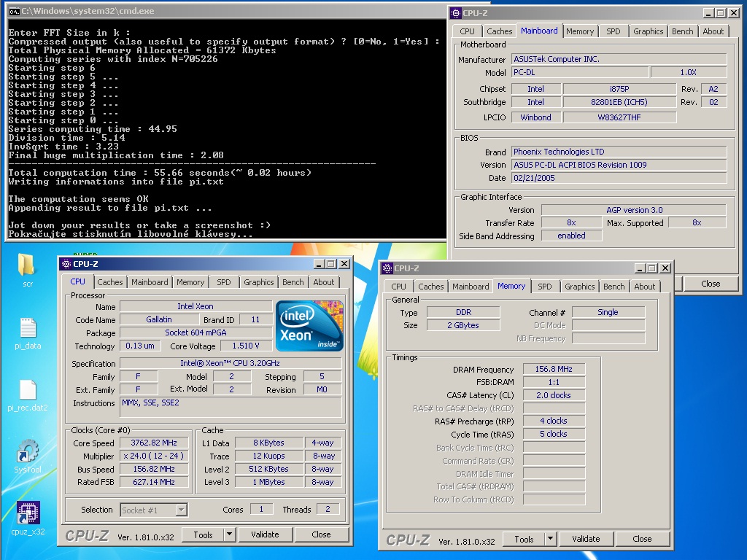Click Core Voltage value 1.510 V
This screenshot has height=560, width=747.
(246, 346)
